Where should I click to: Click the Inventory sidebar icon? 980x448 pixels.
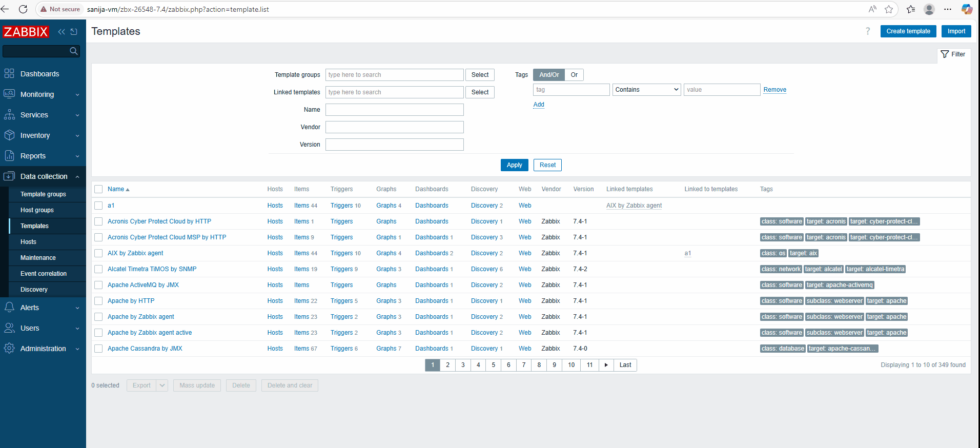[9, 135]
